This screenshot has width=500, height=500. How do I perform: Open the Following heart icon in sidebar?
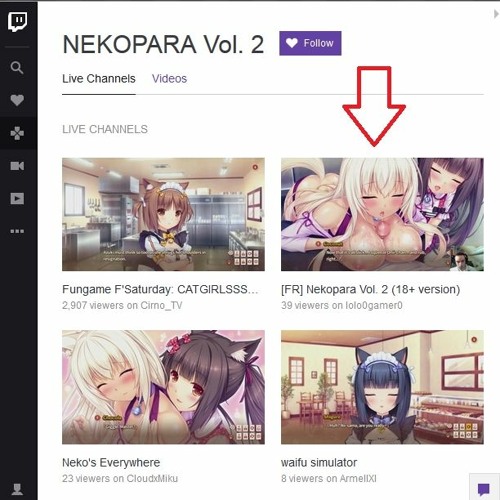click(17, 100)
